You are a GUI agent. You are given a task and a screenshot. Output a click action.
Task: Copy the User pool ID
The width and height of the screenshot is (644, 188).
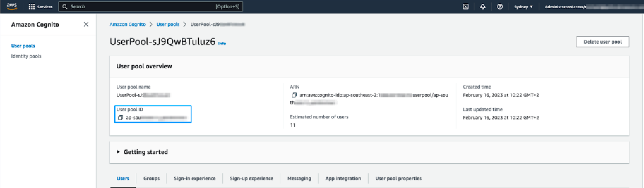[x=120, y=118]
